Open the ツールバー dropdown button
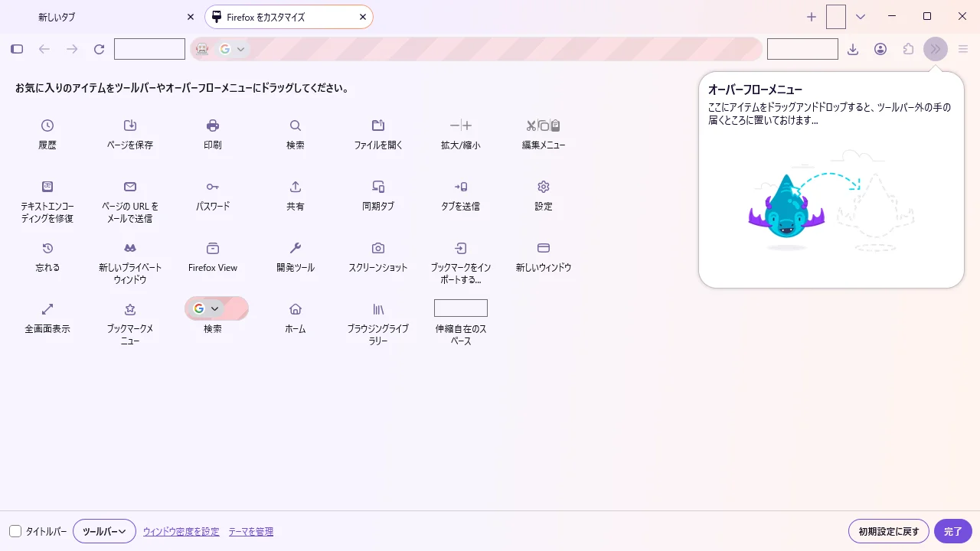 coord(104,531)
